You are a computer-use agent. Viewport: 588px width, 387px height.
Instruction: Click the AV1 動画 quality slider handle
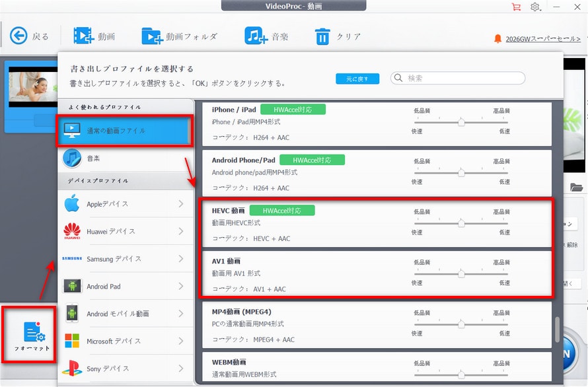coord(461,274)
